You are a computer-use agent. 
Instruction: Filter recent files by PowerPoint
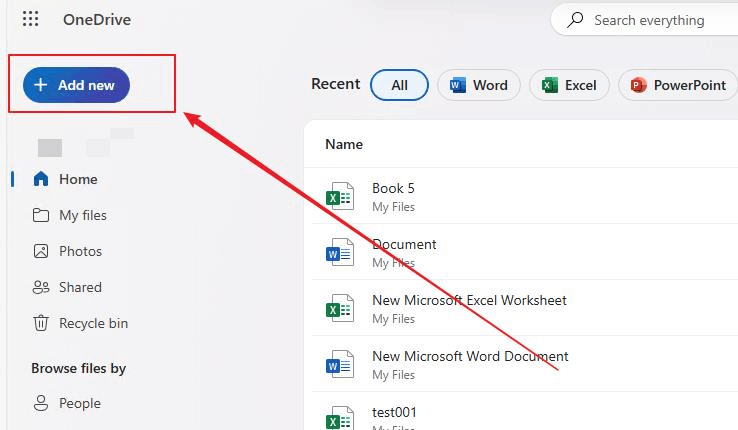[x=678, y=85]
